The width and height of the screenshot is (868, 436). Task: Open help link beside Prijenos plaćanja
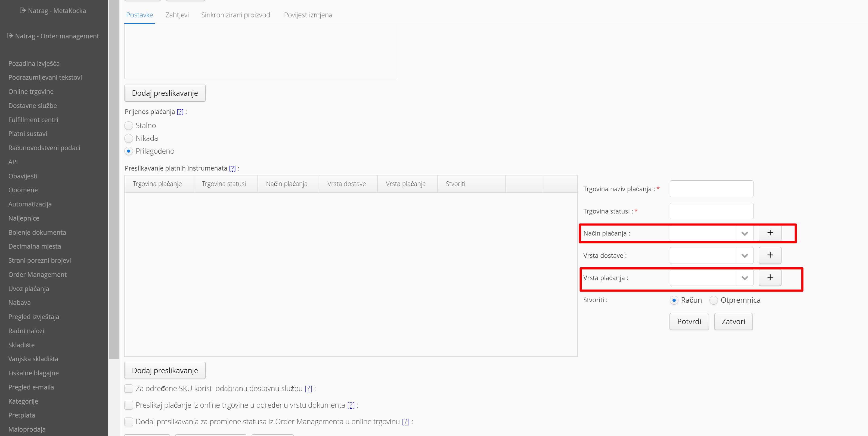[180, 112]
